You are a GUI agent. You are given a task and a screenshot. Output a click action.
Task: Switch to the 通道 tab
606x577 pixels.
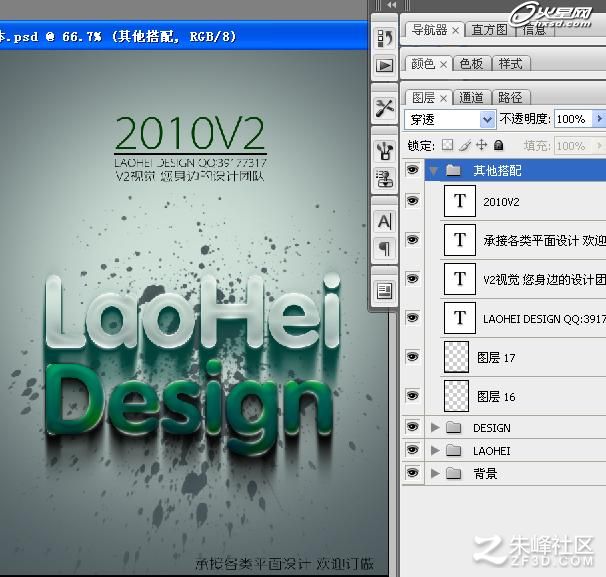472,97
